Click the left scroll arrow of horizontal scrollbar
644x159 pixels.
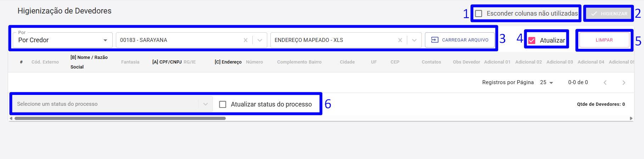click(11, 118)
